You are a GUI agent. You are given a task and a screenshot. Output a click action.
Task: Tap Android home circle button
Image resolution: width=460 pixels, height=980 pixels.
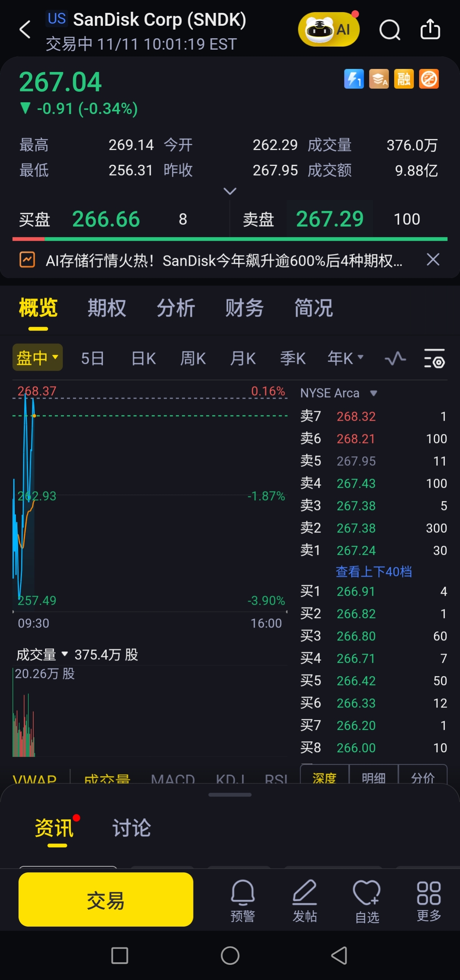230,955
